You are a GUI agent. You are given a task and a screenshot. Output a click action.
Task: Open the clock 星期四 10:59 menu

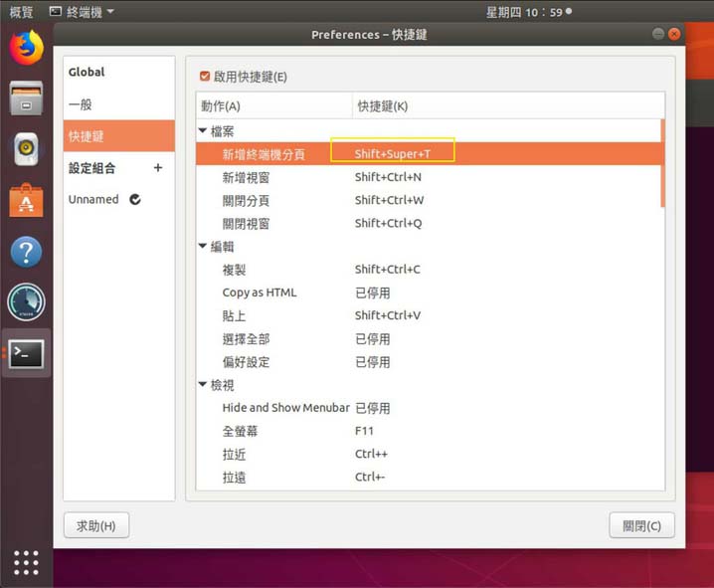[528, 12]
